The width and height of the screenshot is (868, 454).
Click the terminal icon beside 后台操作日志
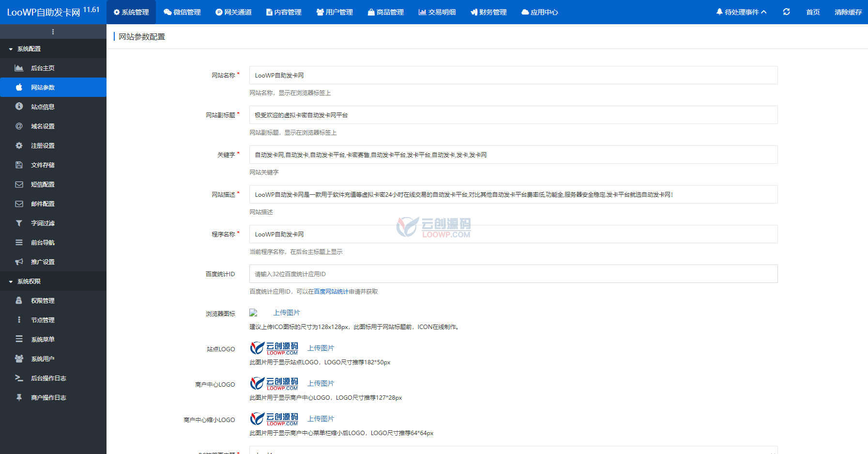click(19, 378)
